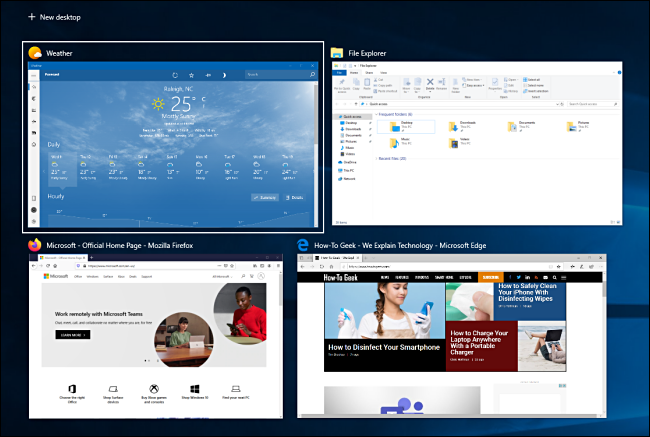Click the Microsoft account sign-in icon

[x=261, y=276]
